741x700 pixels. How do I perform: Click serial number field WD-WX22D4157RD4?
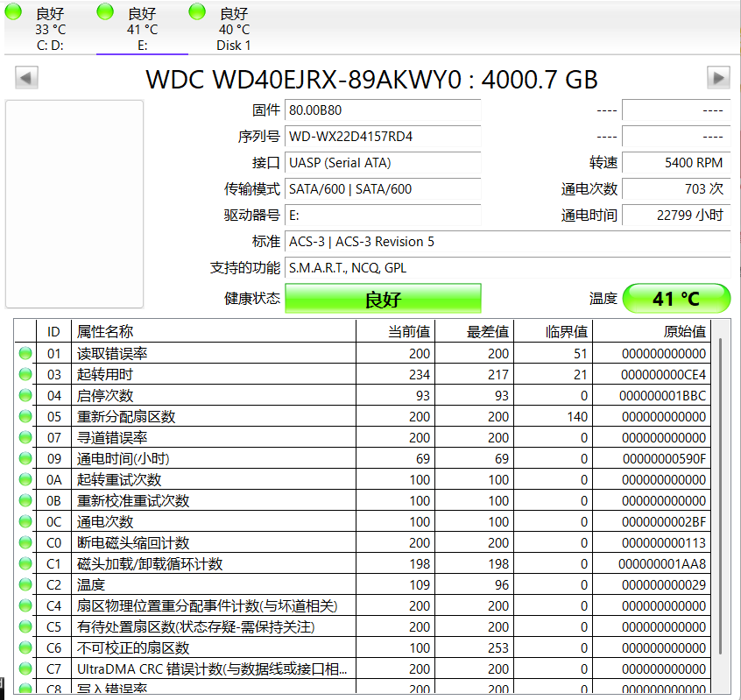[x=383, y=137]
